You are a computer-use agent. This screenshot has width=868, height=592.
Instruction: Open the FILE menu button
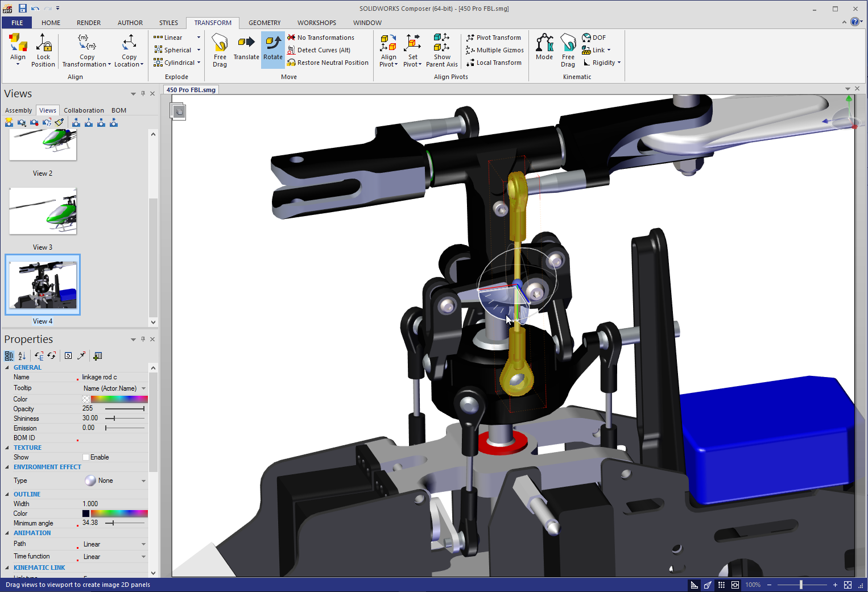pos(17,23)
